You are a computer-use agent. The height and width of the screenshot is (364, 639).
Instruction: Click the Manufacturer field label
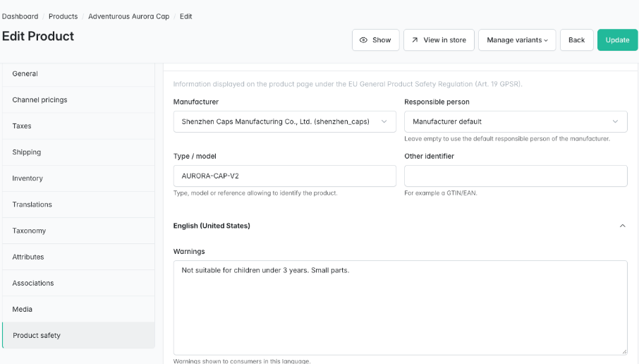click(x=196, y=102)
